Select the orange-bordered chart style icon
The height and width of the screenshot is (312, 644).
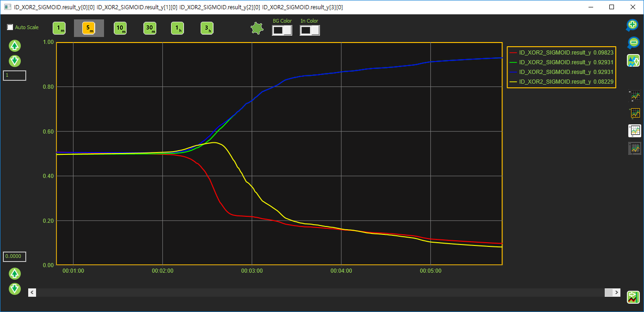[x=635, y=113]
